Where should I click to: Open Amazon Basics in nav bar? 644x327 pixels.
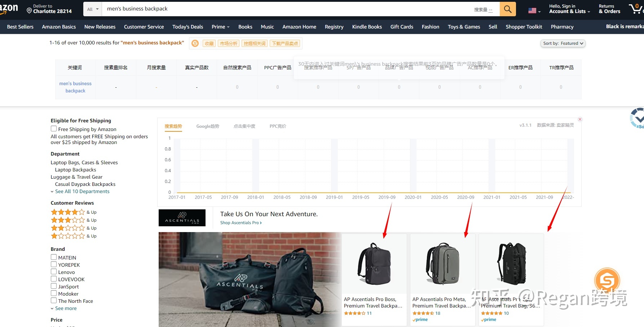click(59, 27)
